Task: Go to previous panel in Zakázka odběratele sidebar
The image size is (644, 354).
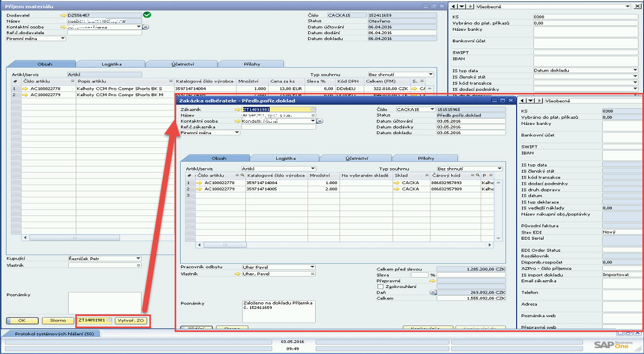Action: point(523,101)
